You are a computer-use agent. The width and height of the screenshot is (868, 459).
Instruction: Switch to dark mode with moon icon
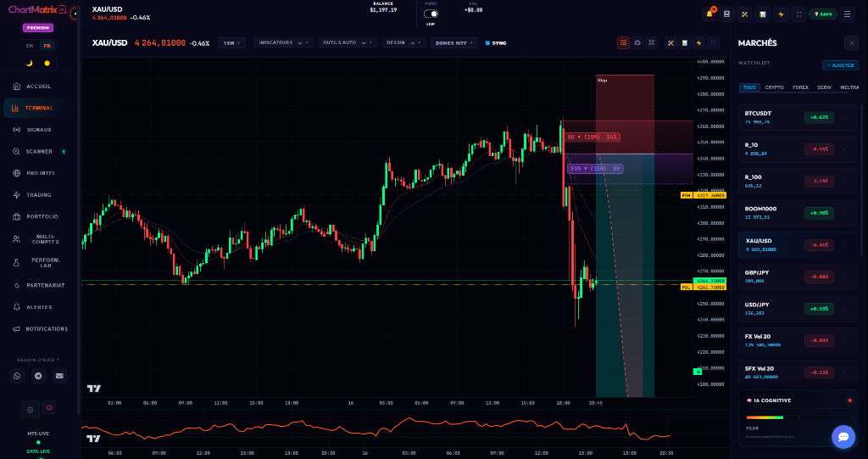tap(30, 63)
